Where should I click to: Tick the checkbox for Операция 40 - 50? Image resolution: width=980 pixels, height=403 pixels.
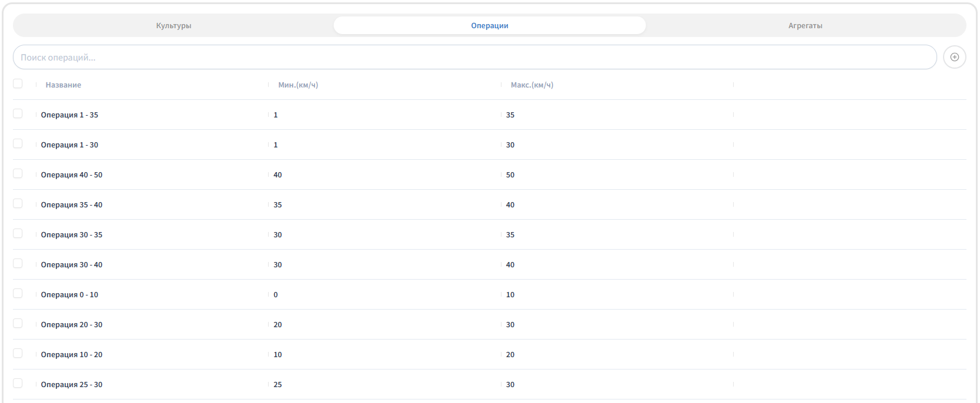pos(18,174)
